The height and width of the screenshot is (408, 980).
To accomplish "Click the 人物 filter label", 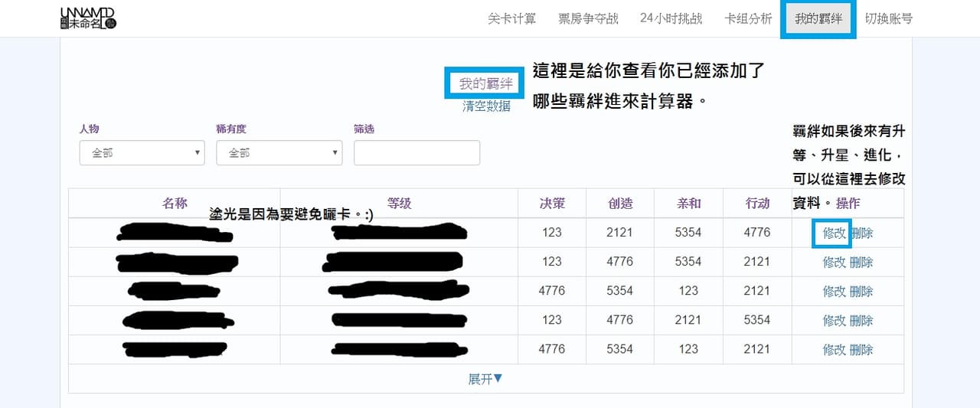I will tap(89, 129).
